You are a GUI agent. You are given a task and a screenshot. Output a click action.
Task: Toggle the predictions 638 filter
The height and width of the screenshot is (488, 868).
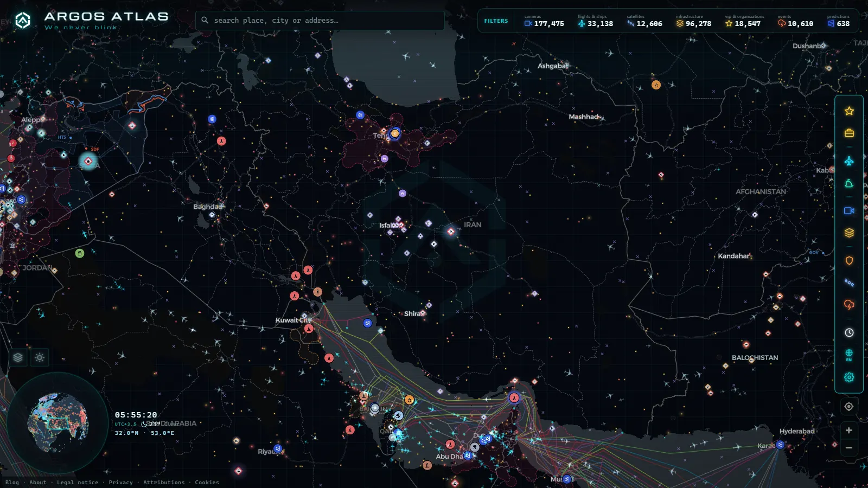click(839, 21)
